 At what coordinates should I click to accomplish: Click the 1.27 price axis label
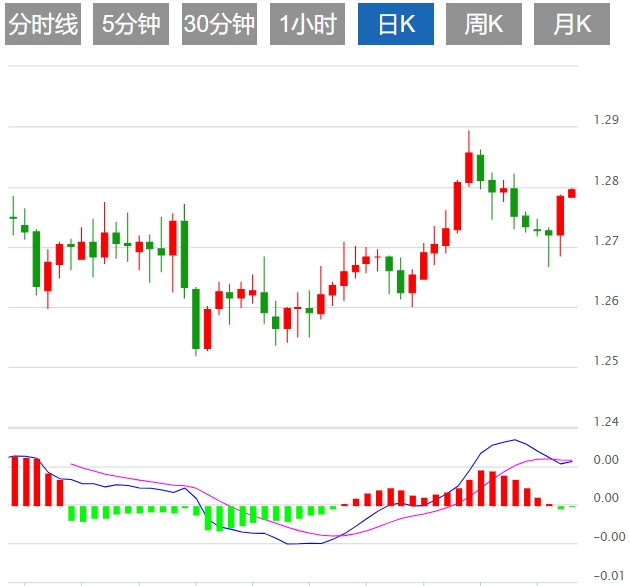pos(605,241)
